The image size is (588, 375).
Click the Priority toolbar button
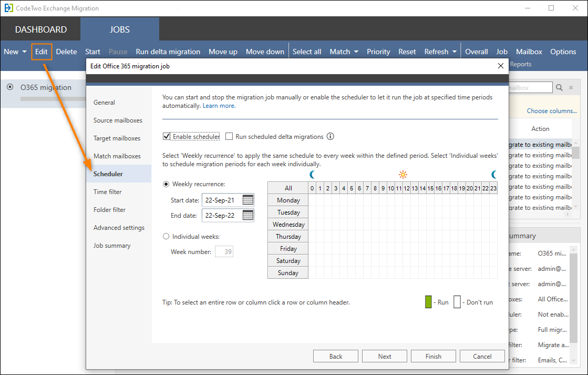point(378,52)
